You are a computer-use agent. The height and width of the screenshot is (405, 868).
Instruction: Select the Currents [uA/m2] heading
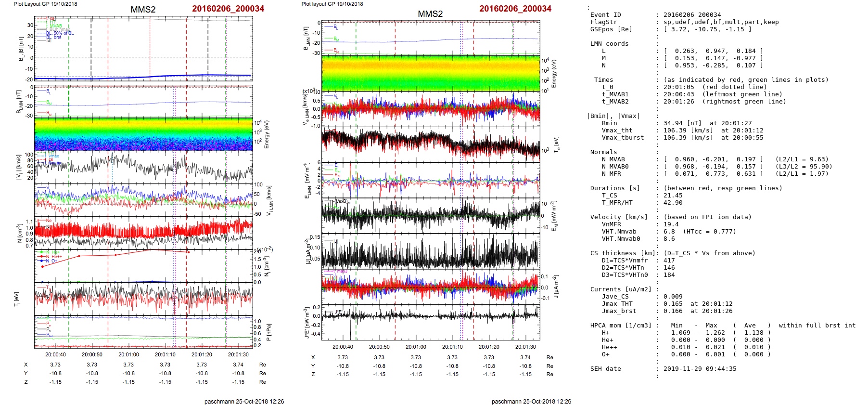tap(621, 289)
